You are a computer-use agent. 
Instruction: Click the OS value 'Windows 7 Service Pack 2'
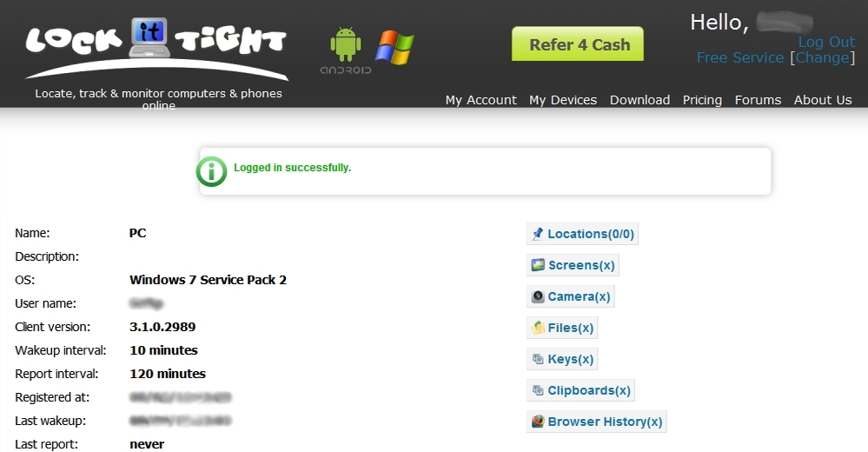tap(209, 280)
